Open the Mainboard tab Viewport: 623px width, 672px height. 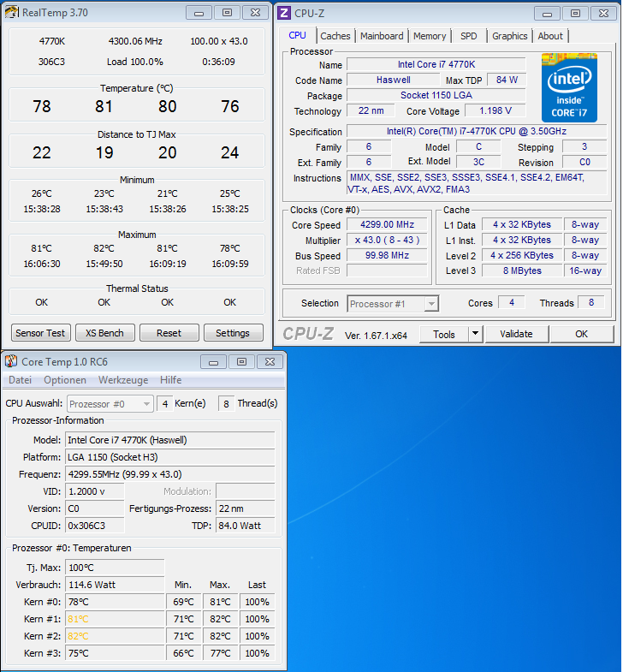(x=382, y=36)
